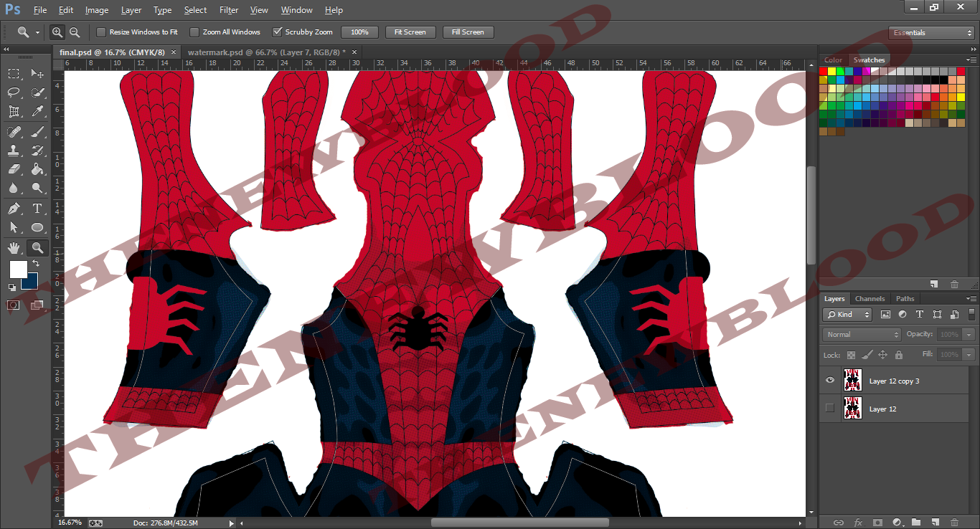Change the screen mode

point(37,305)
